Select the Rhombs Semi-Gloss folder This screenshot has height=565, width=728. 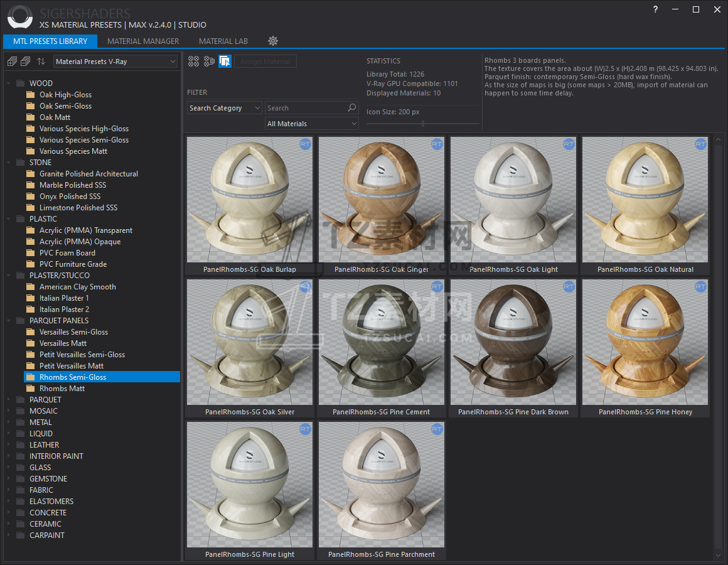102,377
